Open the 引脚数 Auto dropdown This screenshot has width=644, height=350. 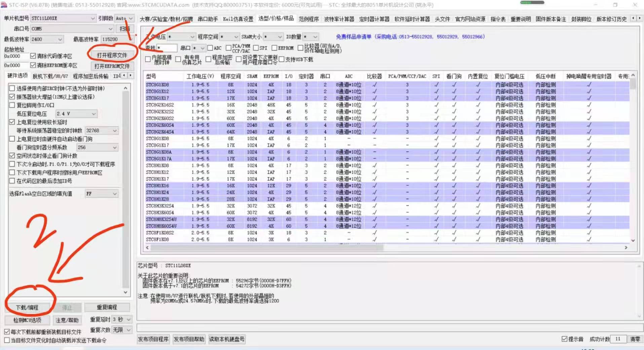(124, 18)
